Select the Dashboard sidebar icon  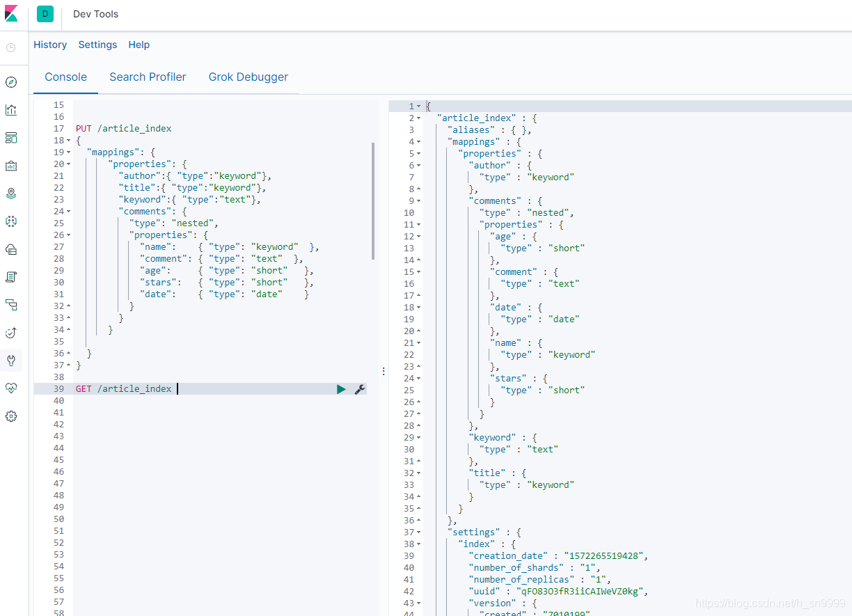(10, 137)
